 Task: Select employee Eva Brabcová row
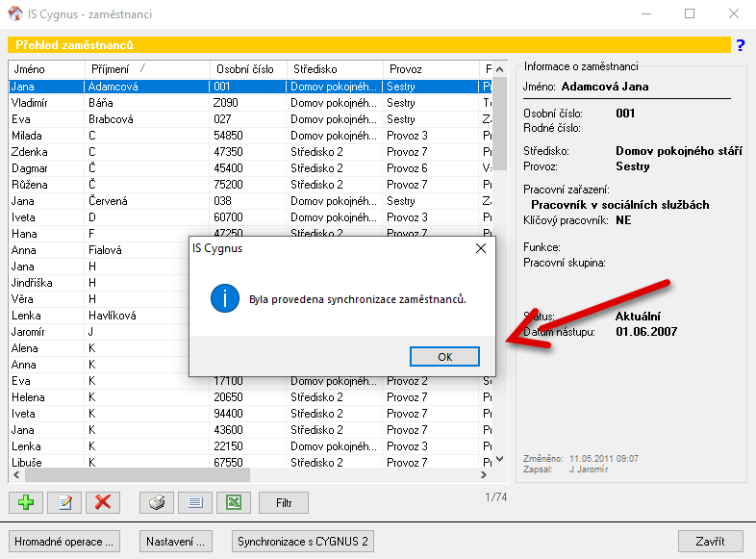tap(251, 119)
